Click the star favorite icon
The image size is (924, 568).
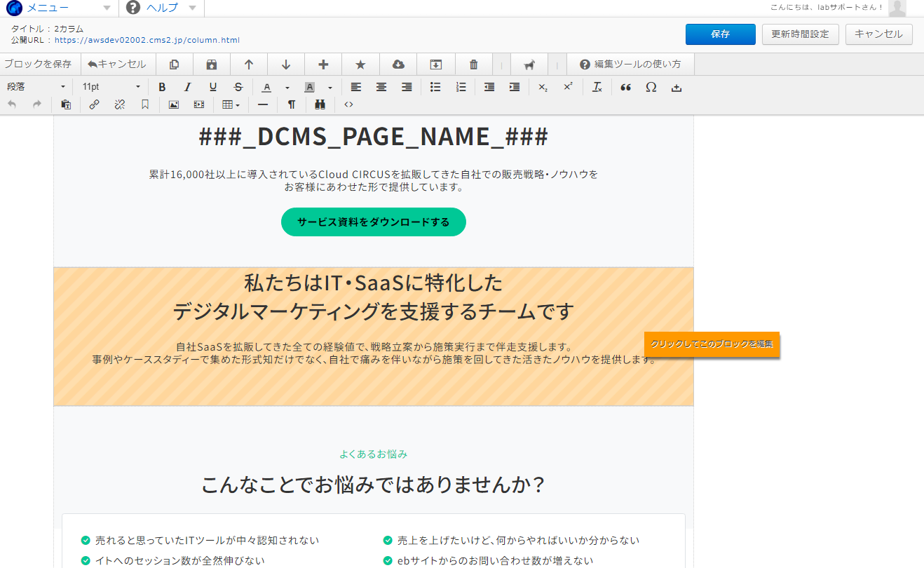tap(360, 65)
